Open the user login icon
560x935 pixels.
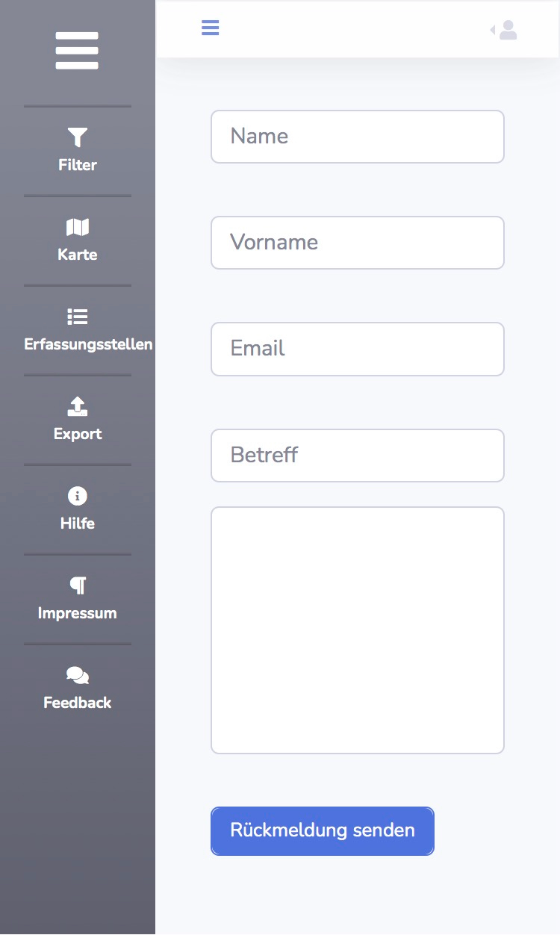tap(504, 30)
